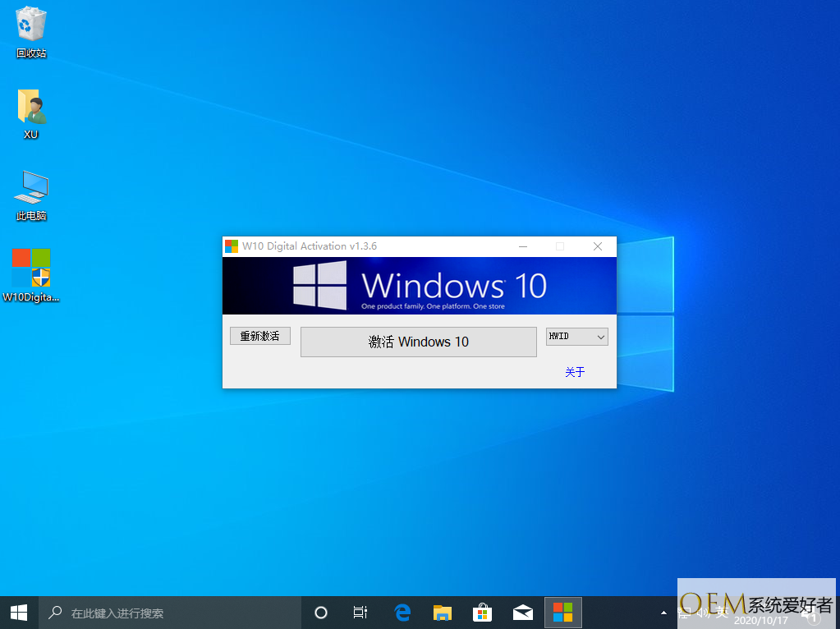Select the W10Digital activation desktop shortcut
Viewport: 840px width, 629px height.
coord(31,273)
